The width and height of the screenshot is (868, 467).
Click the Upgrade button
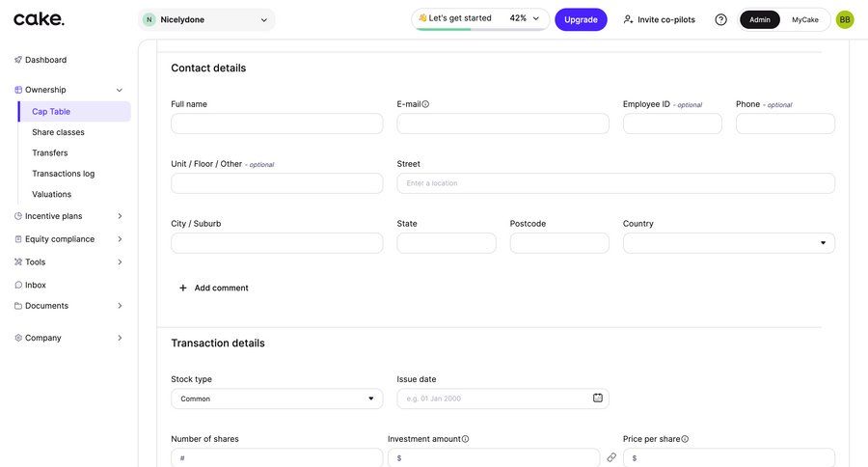[x=581, y=19]
